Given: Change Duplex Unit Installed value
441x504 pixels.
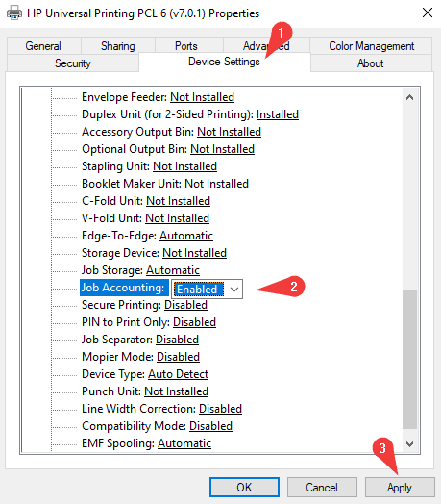Looking at the screenshot, I should coord(278,114).
